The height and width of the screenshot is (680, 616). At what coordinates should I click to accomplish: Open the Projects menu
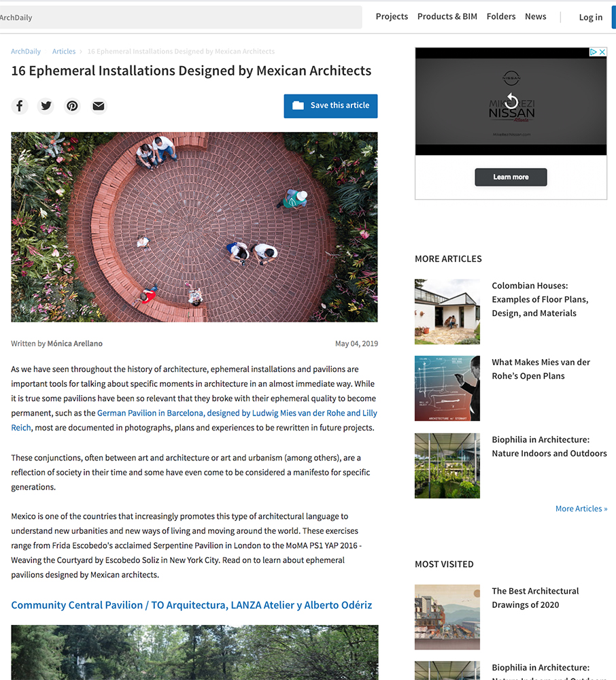tap(392, 16)
